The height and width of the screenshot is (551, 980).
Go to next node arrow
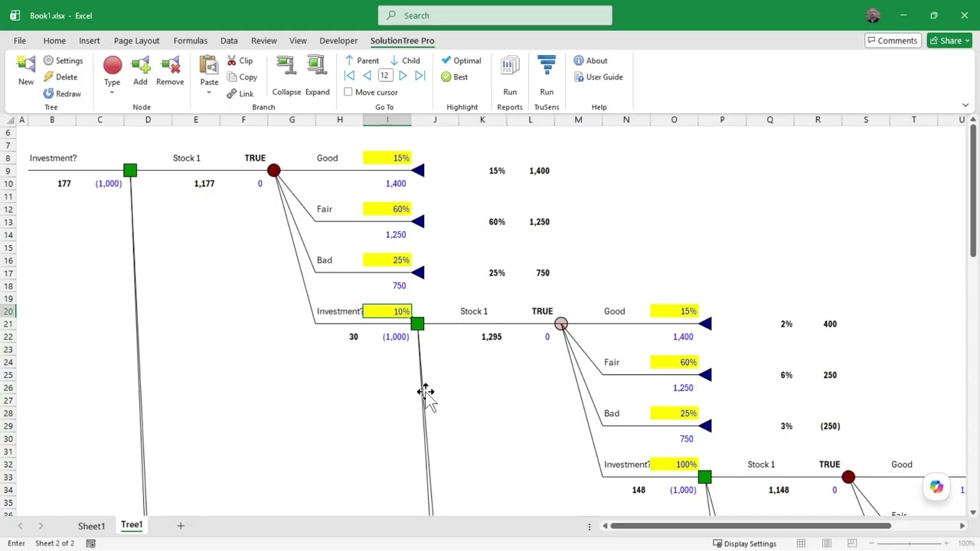pos(403,76)
